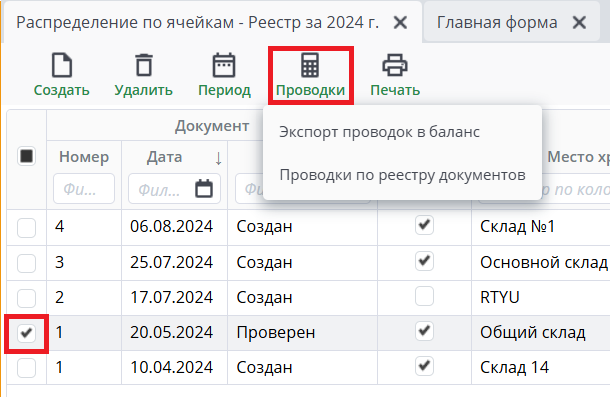Screen dimensions: 610x397
Task: Select the row dated 06.08.2024
Action: (x=26, y=228)
